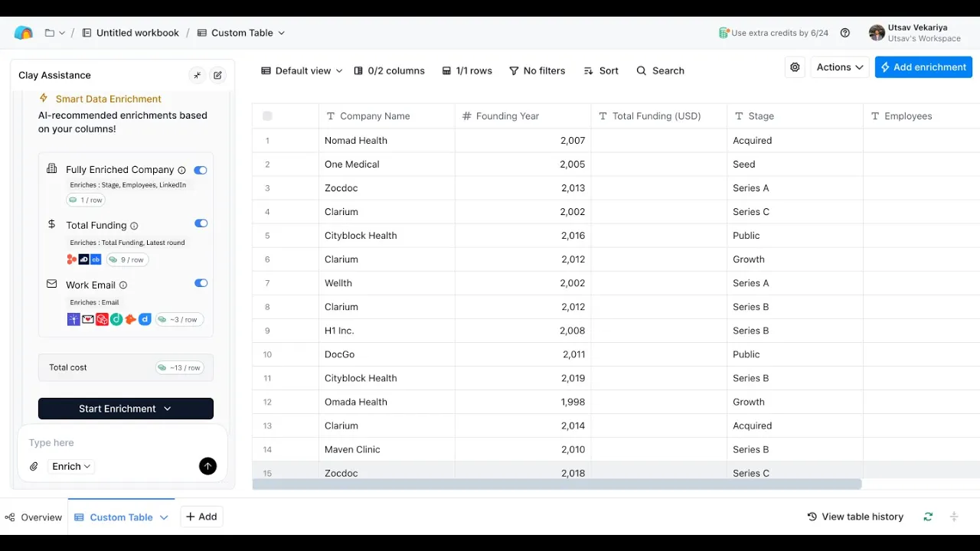The height and width of the screenshot is (551, 980).
Task: Open the folder navigation icon in breadcrumb
Action: coord(50,33)
